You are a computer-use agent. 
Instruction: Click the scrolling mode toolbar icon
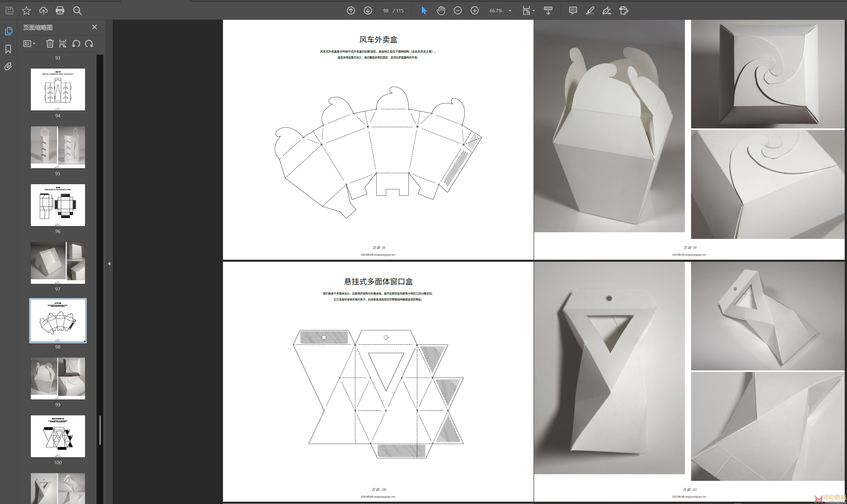(548, 11)
